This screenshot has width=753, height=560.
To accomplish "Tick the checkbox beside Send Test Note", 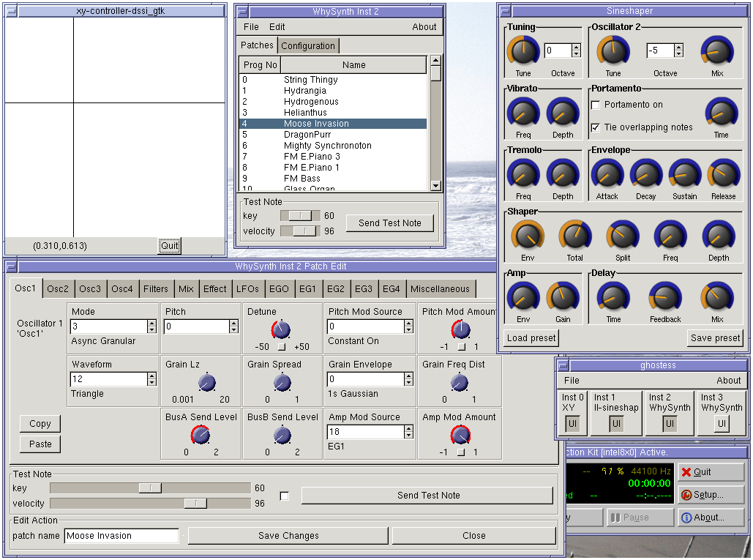I will tap(284, 496).
